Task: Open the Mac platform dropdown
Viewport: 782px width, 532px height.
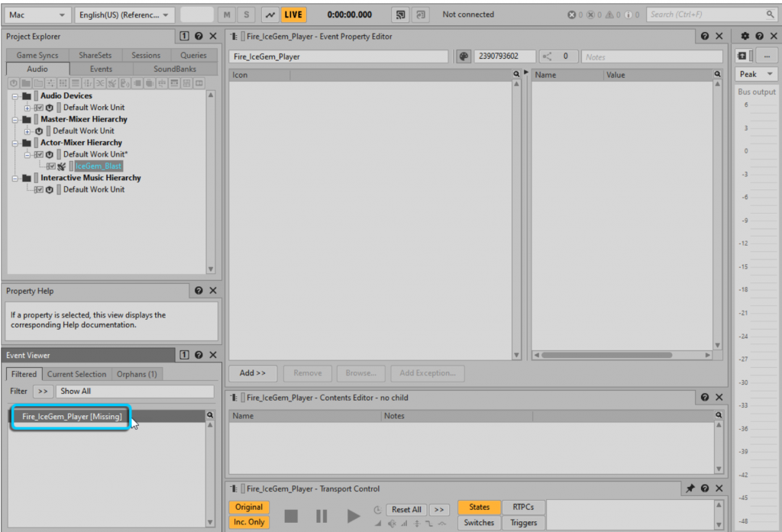Action: (x=37, y=15)
